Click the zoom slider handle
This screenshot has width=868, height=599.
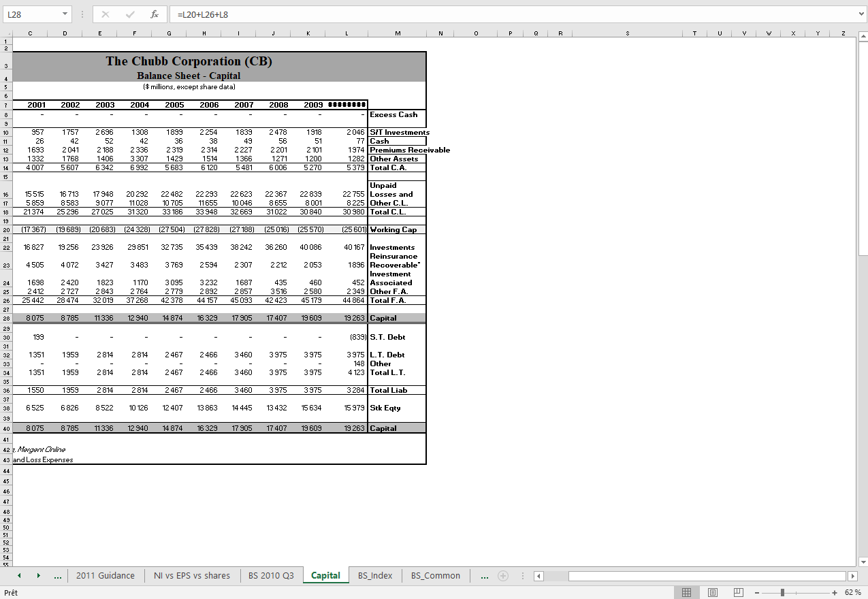coord(784,593)
